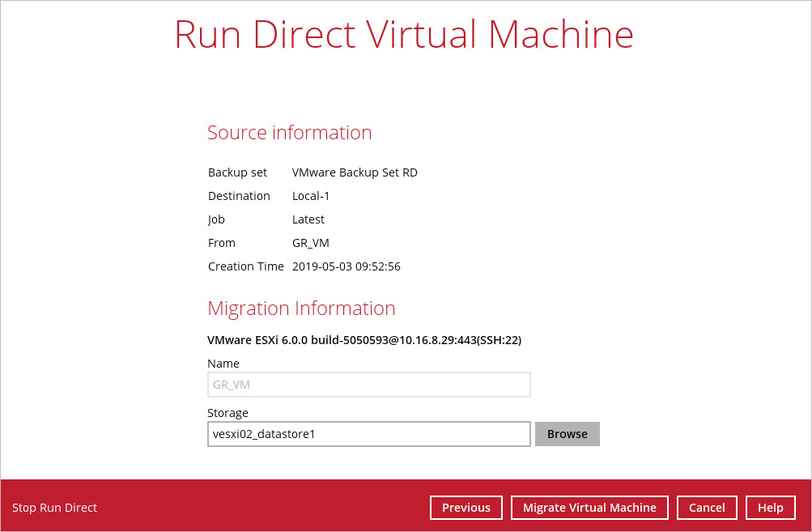Viewport: 812px width, 532px height.
Task: Click the Creation Time timestamp text
Action: [x=346, y=266]
